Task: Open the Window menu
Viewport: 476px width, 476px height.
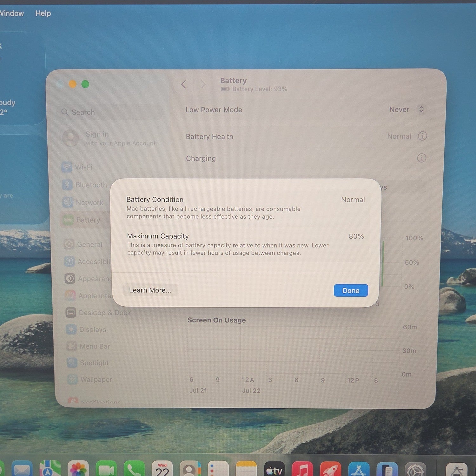Action: tap(11, 13)
